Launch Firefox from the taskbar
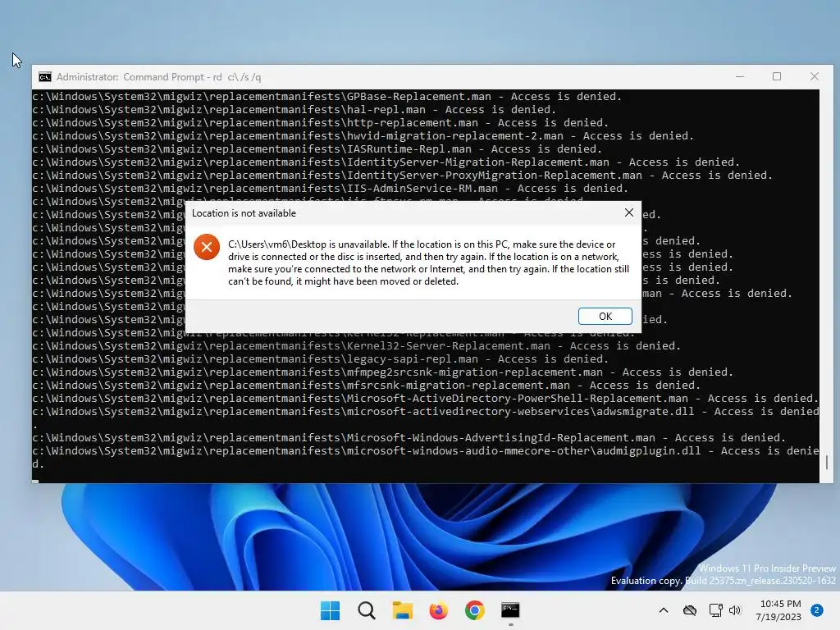Viewport: 840px width, 630px height. click(x=438, y=610)
